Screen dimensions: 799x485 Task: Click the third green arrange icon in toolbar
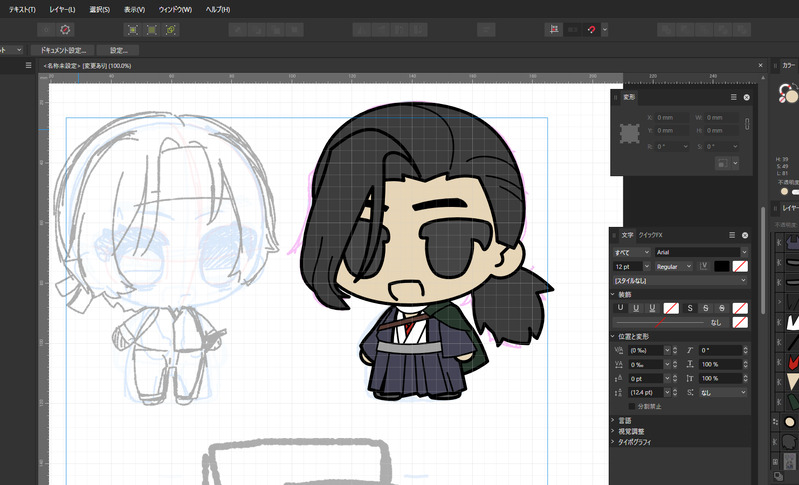point(172,30)
